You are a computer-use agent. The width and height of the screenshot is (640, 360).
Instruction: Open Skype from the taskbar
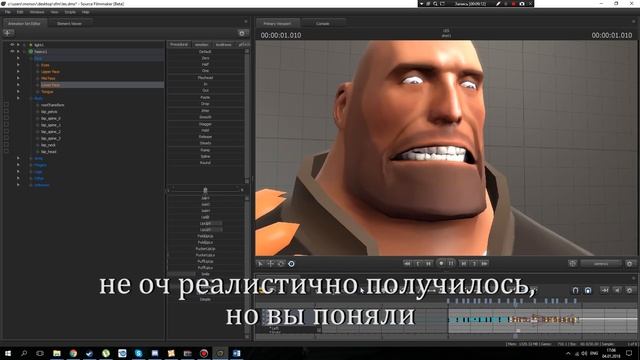coord(138,353)
